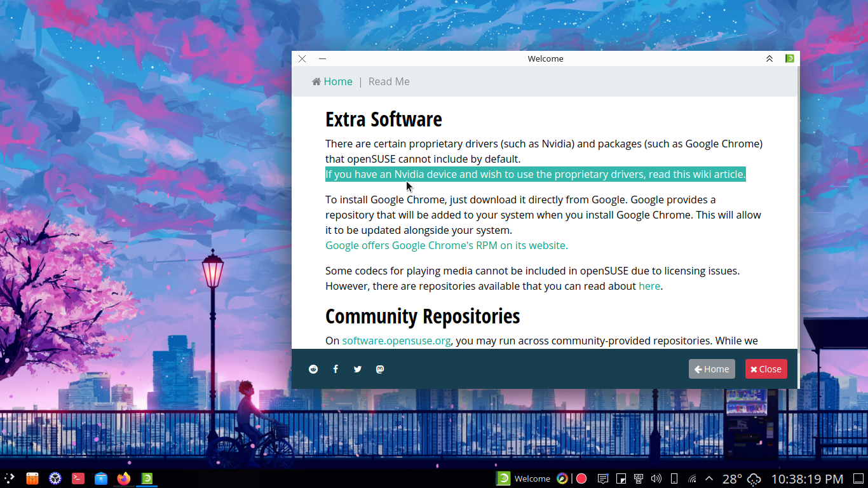Click the show desktop icon at taskbar end
The image size is (868, 488).
point(857,478)
